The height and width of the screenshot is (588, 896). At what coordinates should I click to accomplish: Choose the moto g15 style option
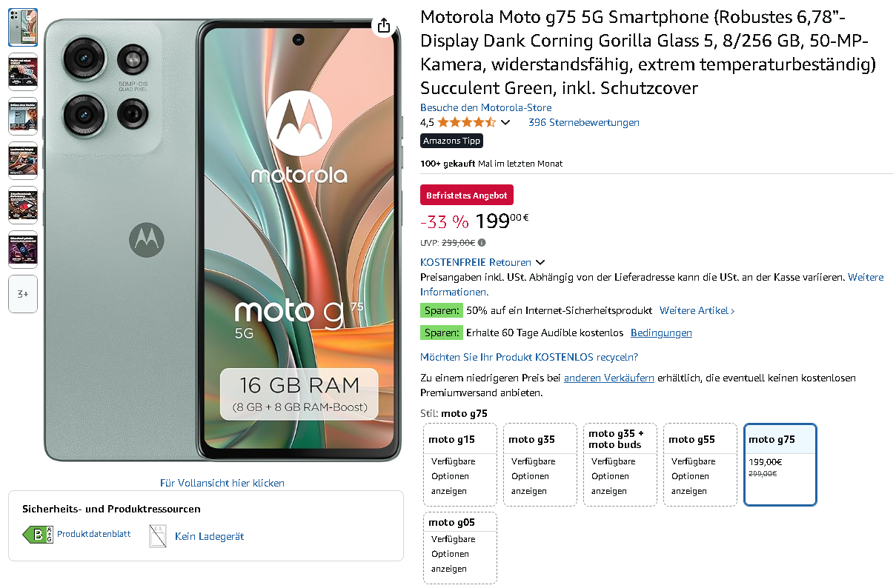coord(460,464)
